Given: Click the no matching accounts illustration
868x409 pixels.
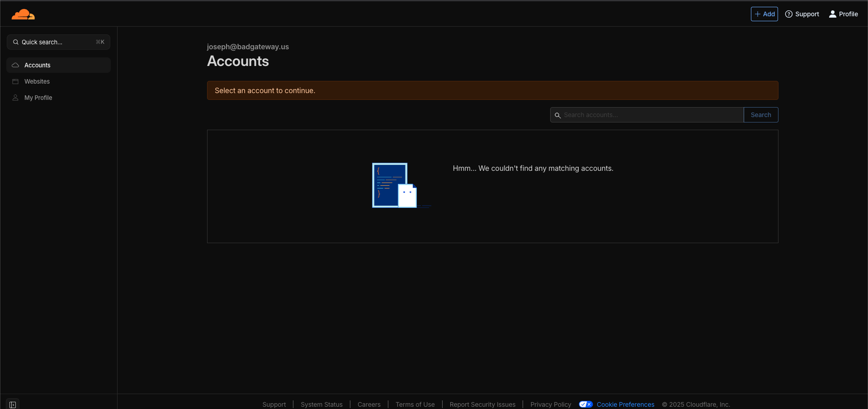Looking at the screenshot, I should (401, 185).
